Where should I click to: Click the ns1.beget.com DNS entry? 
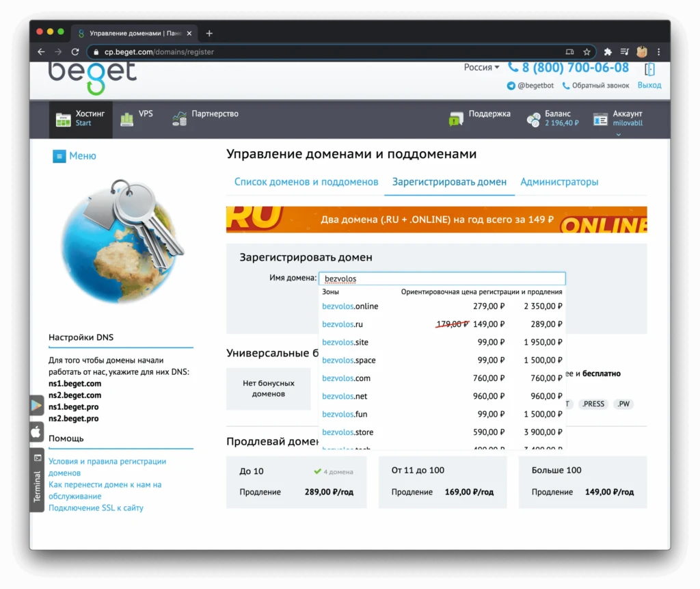tap(75, 383)
